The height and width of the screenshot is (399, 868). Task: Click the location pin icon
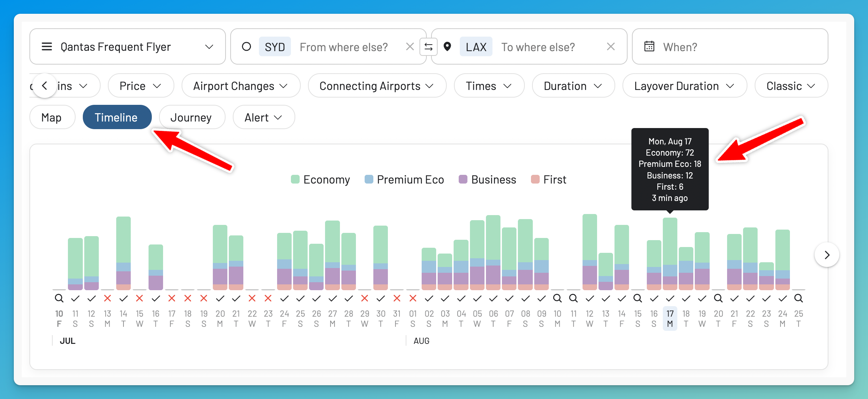pos(447,47)
